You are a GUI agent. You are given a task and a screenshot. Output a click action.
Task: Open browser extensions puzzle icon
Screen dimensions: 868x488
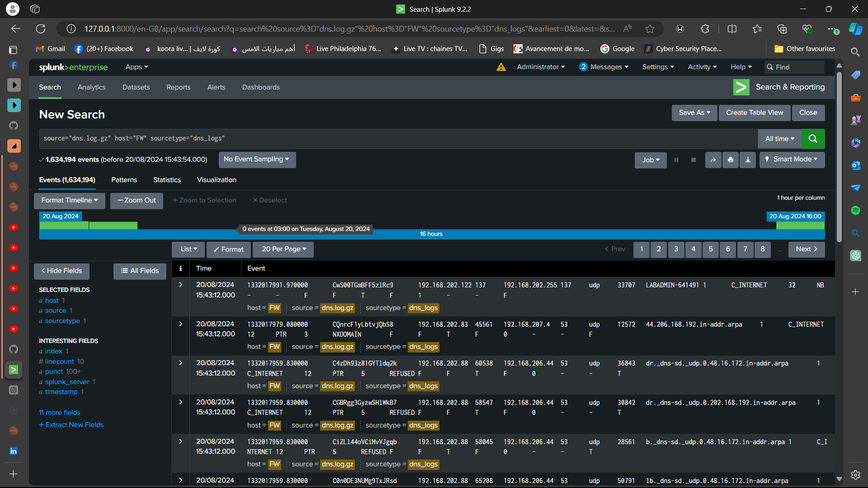(705, 29)
